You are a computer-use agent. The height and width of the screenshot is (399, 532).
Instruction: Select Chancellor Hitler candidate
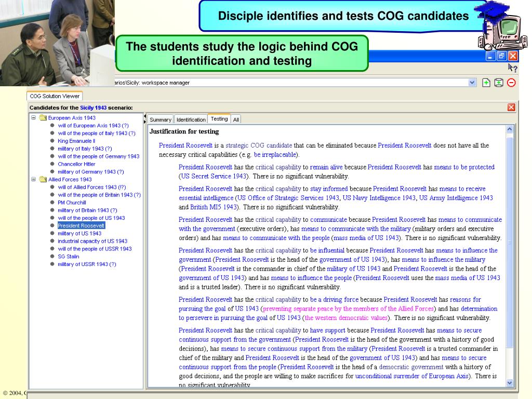point(76,164)
